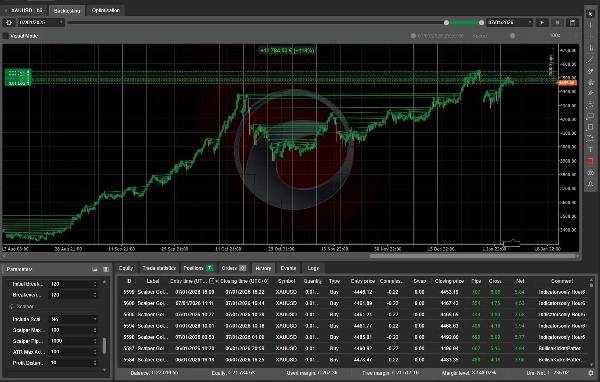This screenshot has height=382, width=600.
Task: Click the left handle of date range slider
Action: click(x=446, y=23)
